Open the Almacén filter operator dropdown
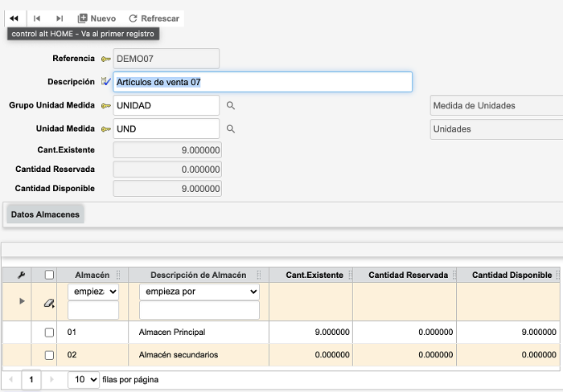The image size is (563, 392). point(92,291)
